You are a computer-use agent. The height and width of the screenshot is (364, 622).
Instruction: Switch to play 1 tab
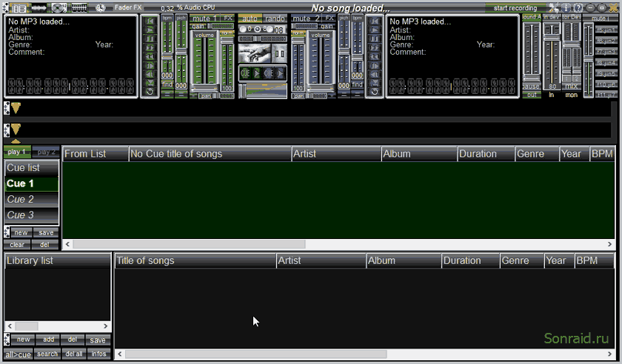click(17, 152)
